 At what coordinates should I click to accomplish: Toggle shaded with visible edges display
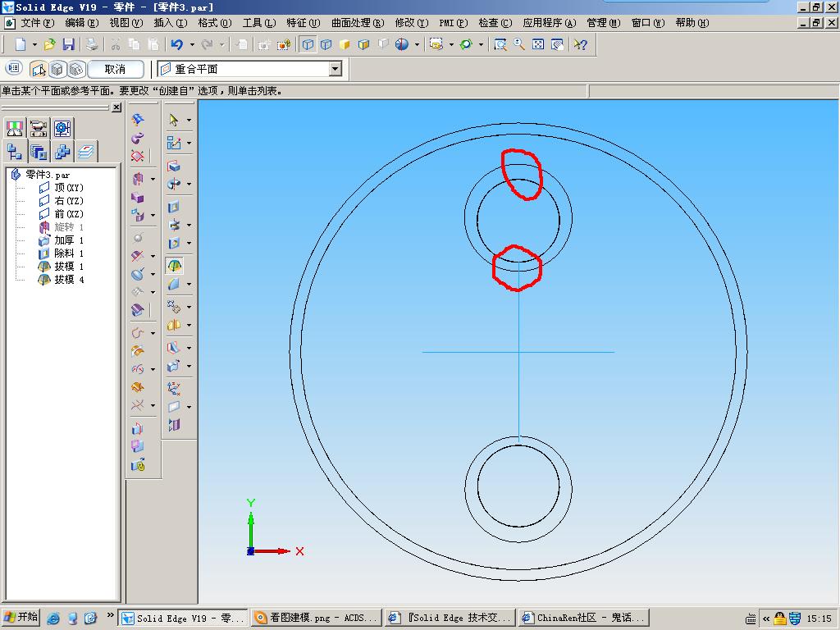pyautogui.click(x=363, y=44)
